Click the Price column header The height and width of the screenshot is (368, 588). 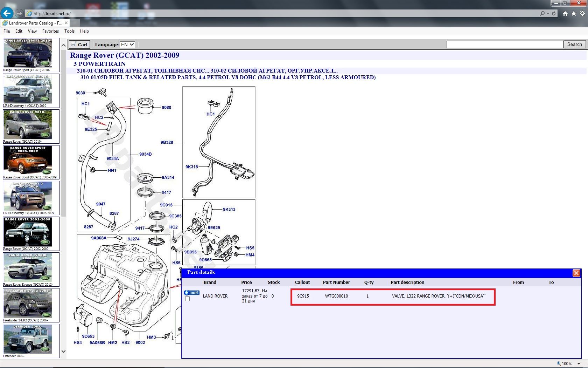pyautogui.click(x=246, y=282)
